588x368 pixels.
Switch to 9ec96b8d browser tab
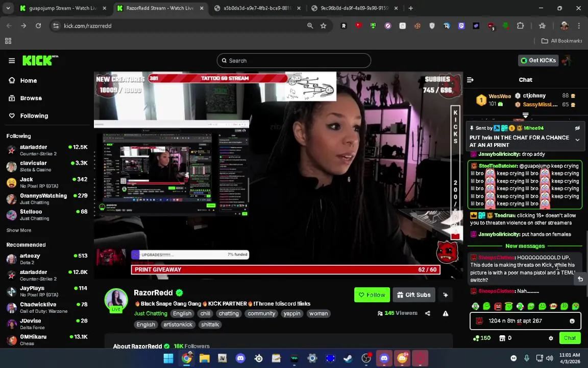pyautogui.click(x=354, y=8)
